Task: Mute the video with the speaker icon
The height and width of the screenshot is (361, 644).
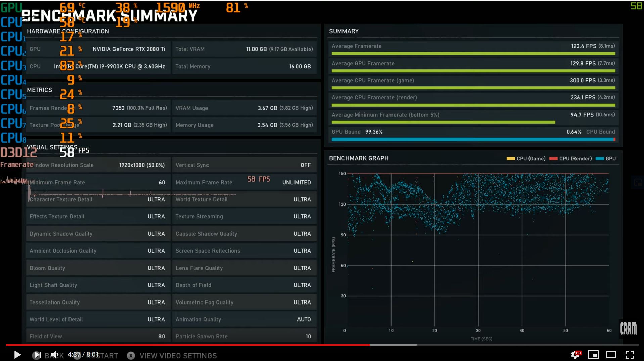Action: tap(55, 355)
